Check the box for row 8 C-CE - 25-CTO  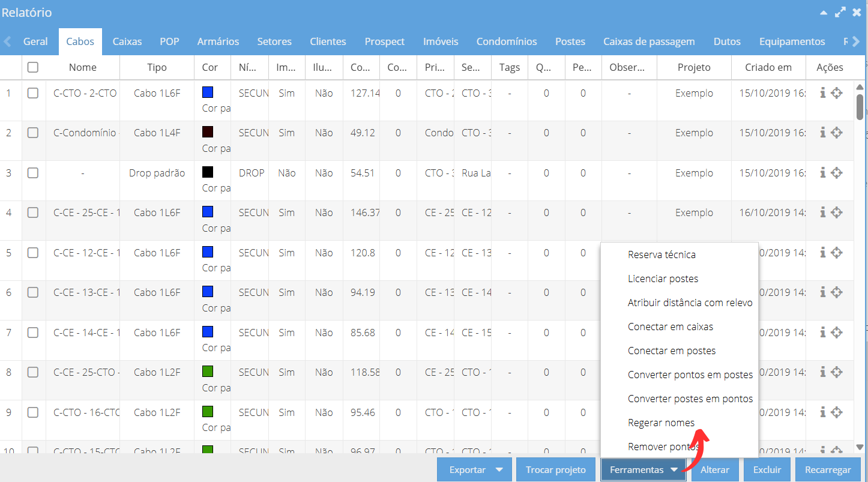click(x=33, y=372)
